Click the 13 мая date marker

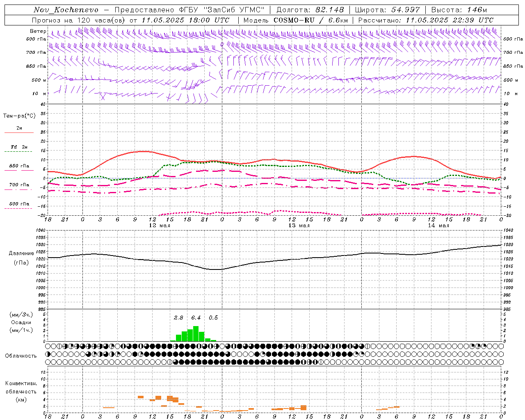click(299, 226)
